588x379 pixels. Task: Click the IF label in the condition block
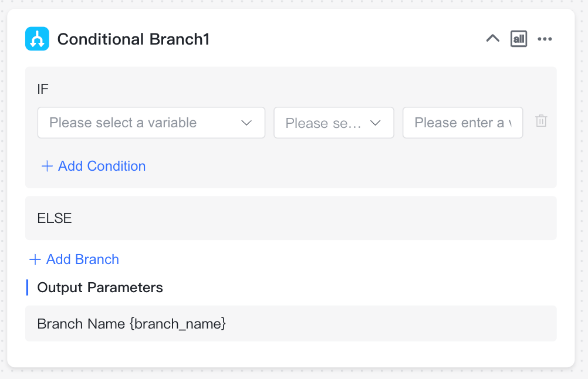pos(43,89)
